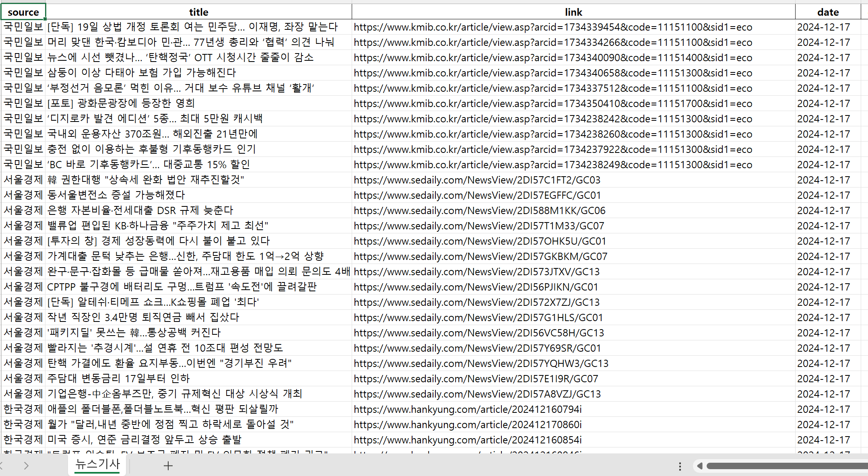Open sedaily link ending 2DI57A8VZJ/GC13
Screen dimensions: 868x476
[477, 394]
